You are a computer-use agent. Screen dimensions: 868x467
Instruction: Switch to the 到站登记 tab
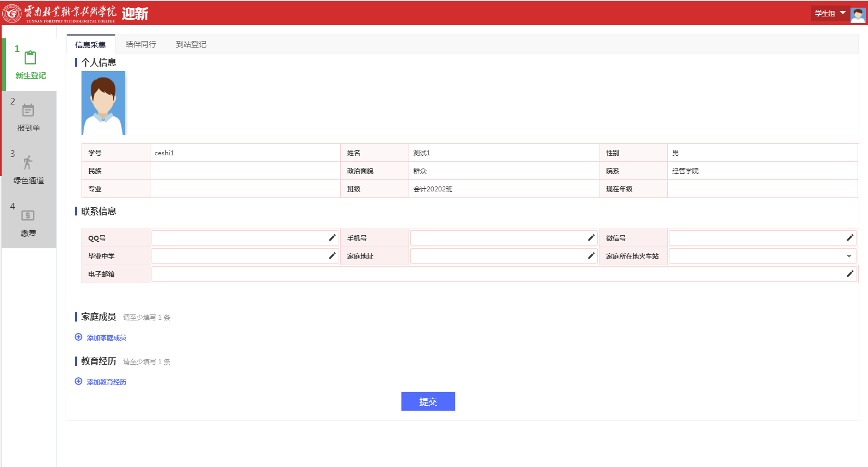click(x=191, y=44)
